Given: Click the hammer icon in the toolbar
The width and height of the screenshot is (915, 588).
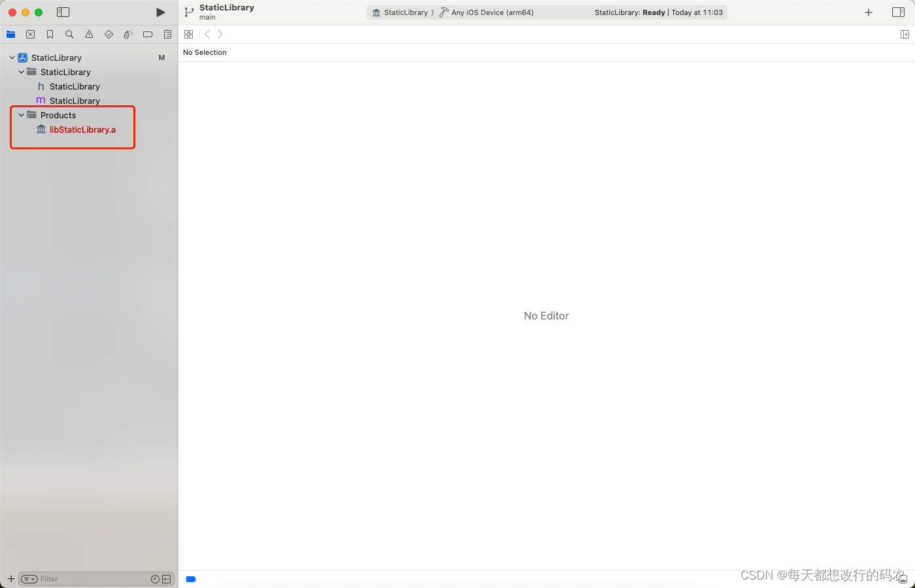Looking at the screenshot, I should (x=444, y=12).
